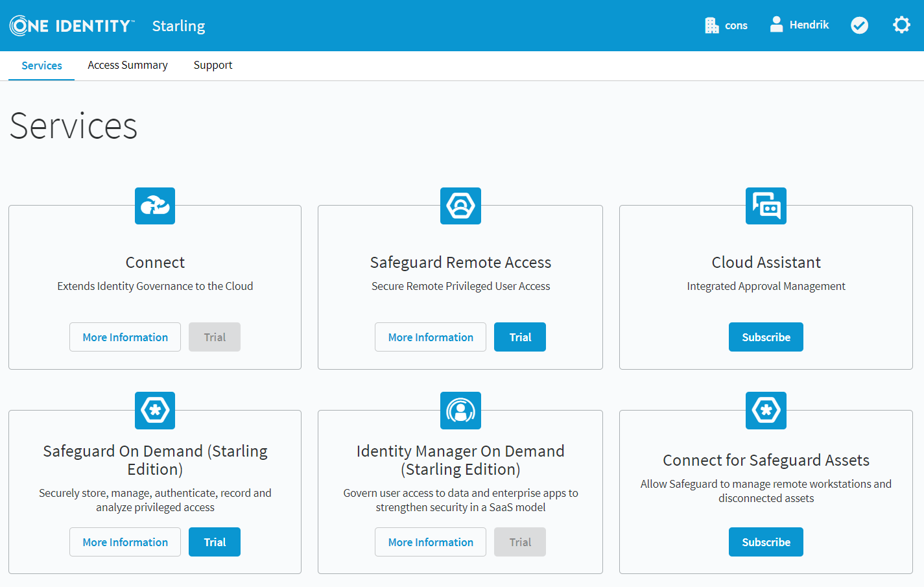Click the Safeguard On Demand hexagon icon
The image size is (924, 587).
[155, 411]
